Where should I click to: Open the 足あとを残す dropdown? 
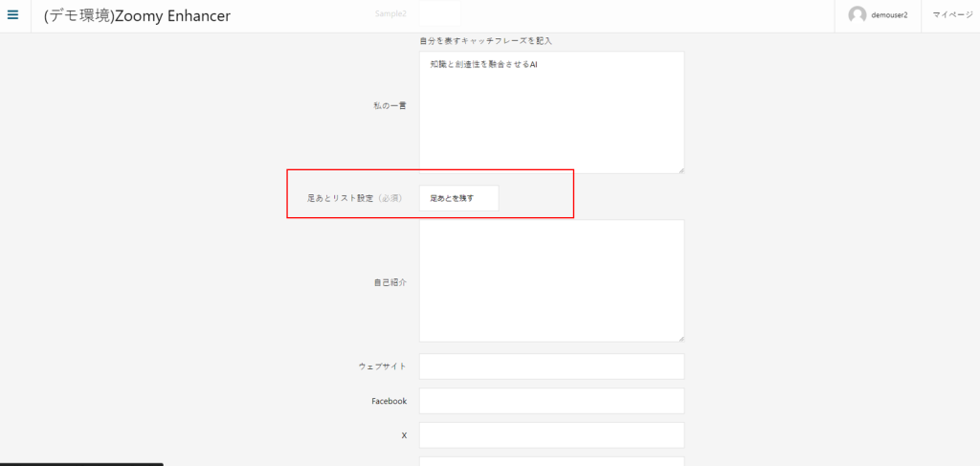[x=458, y=198]
